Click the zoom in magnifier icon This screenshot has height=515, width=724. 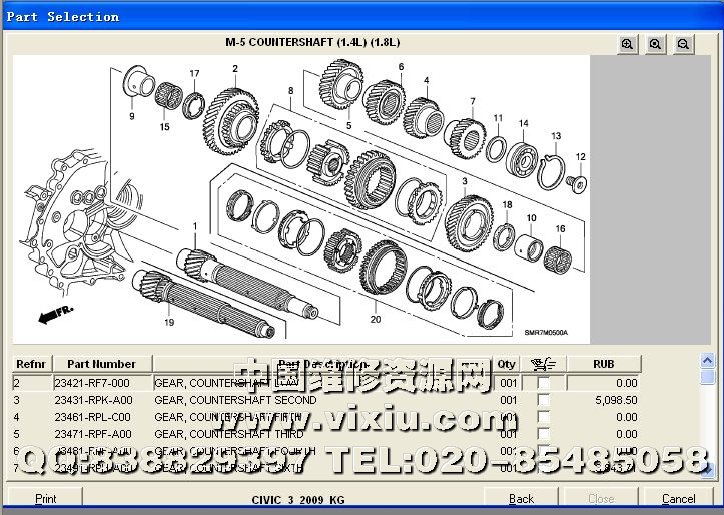(x=627, y=44)
